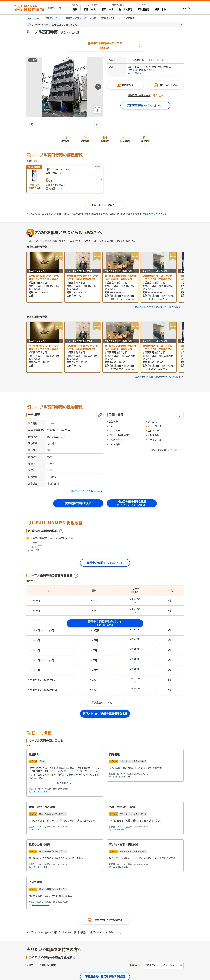Show next building photo with arrow
Viewport: 210px width, 980px height.
coord(98,87)
